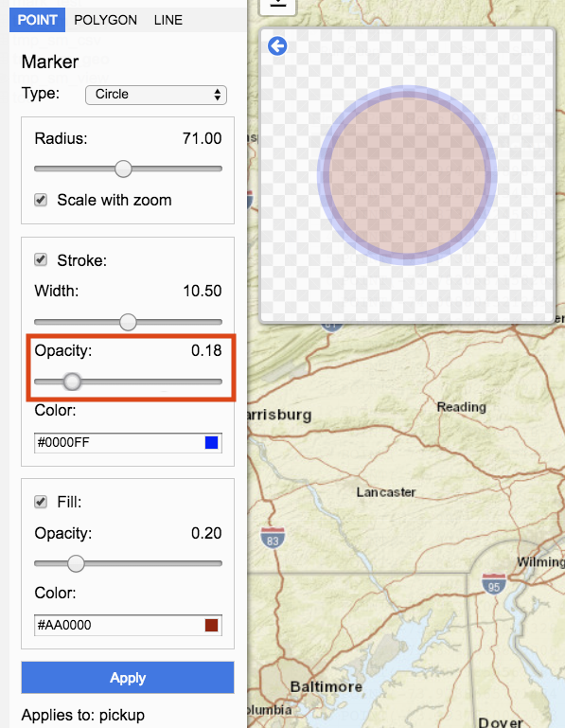Click the circle marker preview image

point(407,175)
